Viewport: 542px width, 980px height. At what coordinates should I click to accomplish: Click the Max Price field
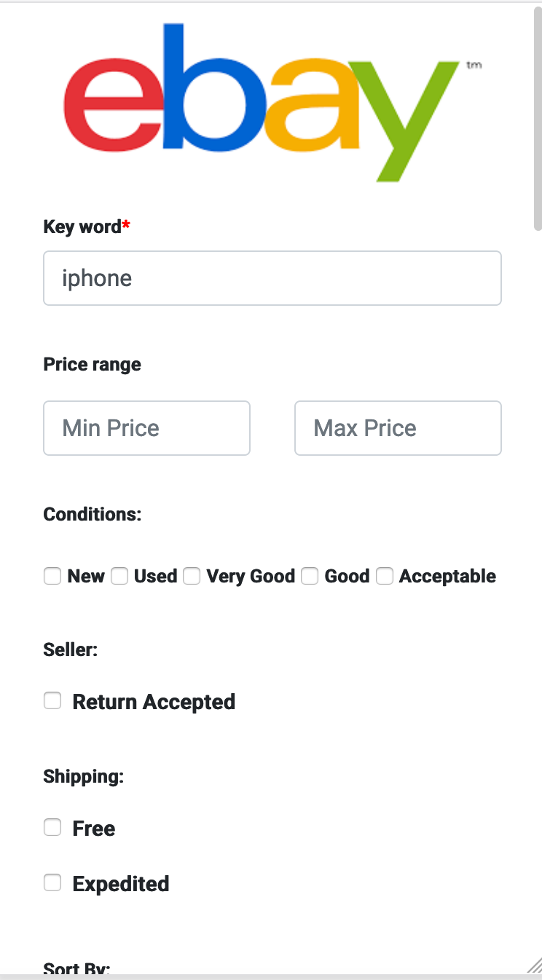(398, 428)
